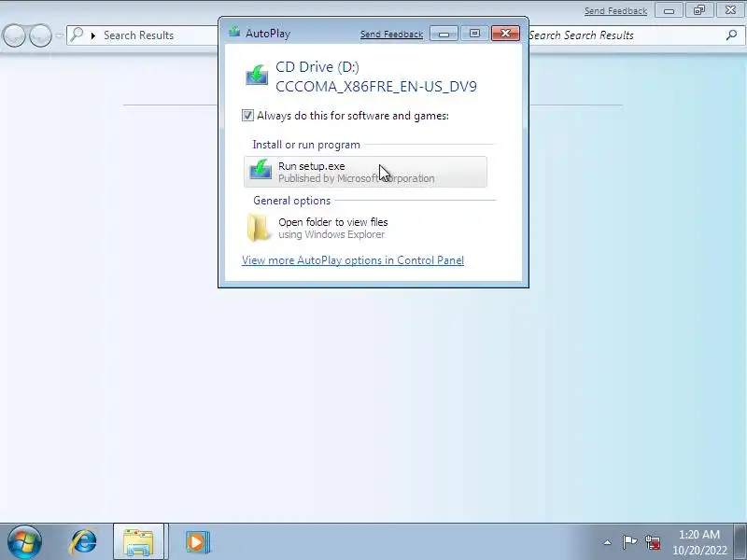Viewport: 747px width, 560px height.
Task: Go back in the Search Results window
Action: point(14,35)
